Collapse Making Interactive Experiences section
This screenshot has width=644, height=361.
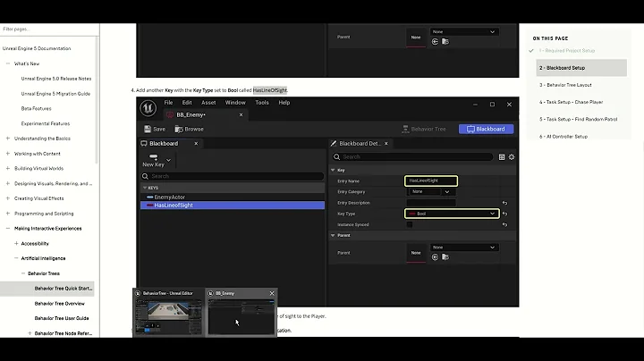pyautogui.click(x=8, y=228)
